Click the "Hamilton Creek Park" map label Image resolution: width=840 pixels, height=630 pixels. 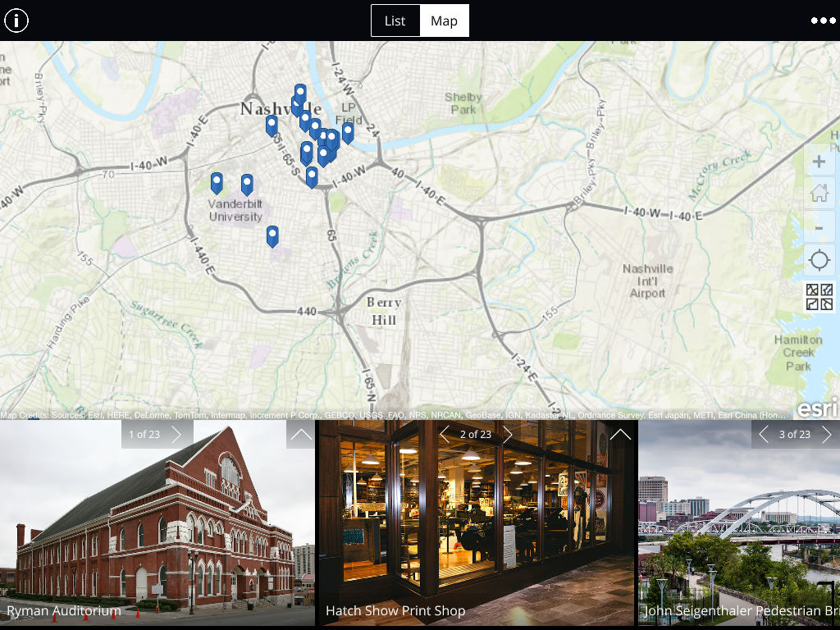coord(798,353)
